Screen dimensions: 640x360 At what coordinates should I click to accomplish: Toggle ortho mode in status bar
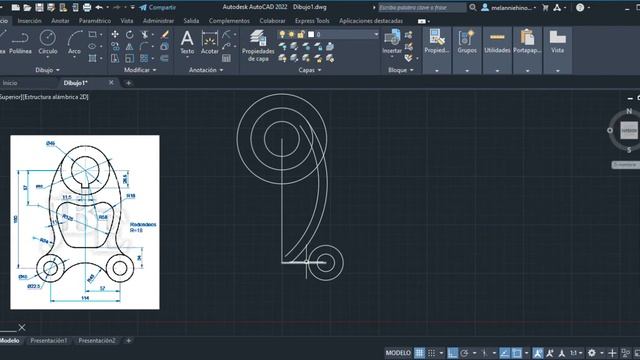click(x=452, y=353)
